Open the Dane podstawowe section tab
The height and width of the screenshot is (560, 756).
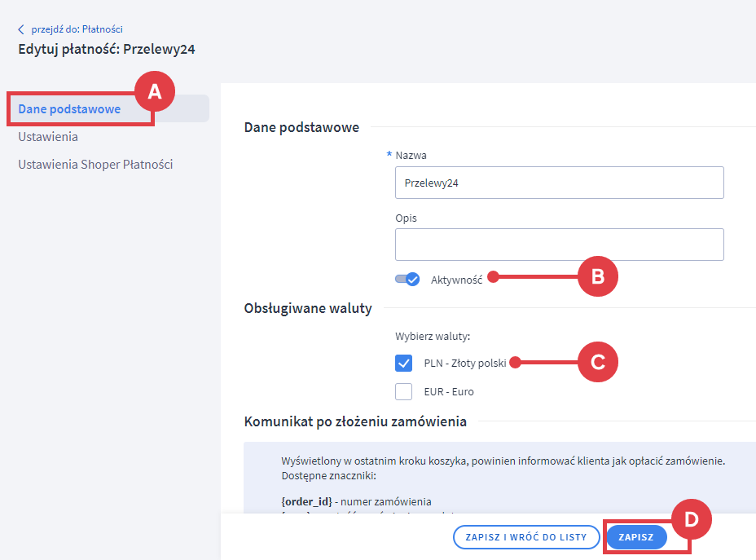click(69, 109)
